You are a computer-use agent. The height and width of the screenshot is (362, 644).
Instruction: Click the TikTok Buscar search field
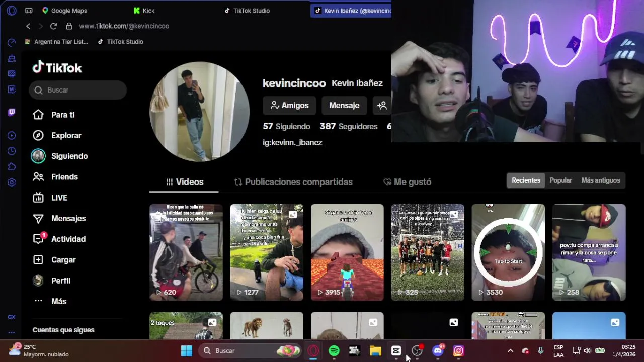click(77, 90)
